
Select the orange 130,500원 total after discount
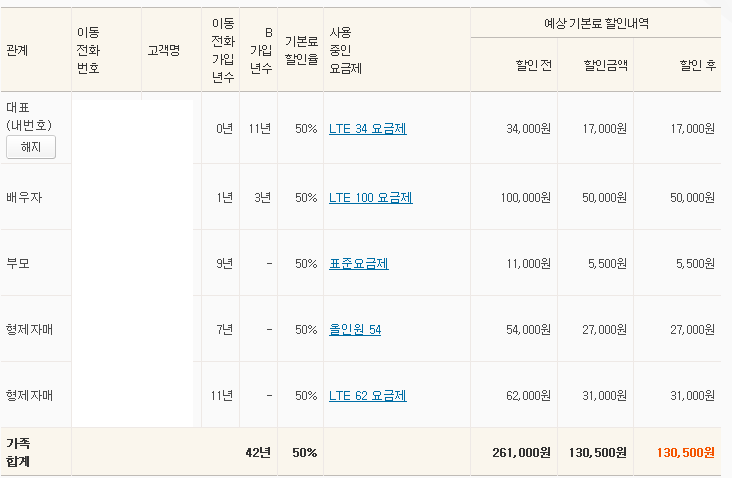686,452
